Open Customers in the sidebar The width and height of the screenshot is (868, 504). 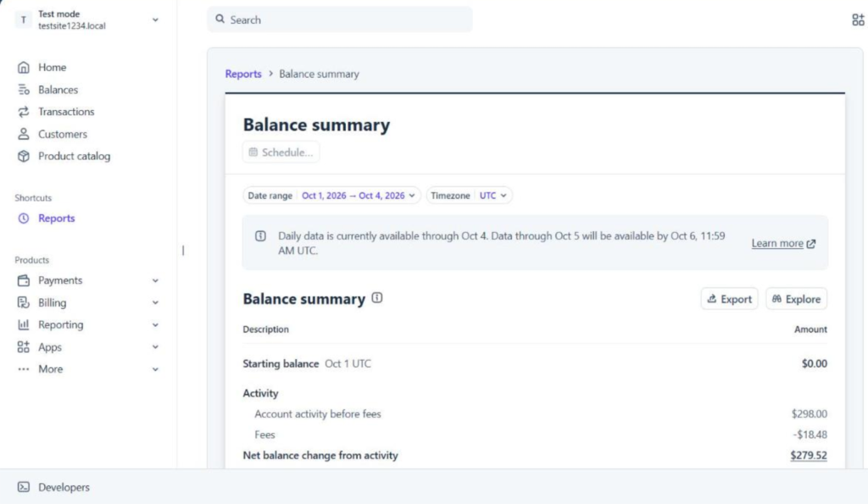(x=63, y=134)
